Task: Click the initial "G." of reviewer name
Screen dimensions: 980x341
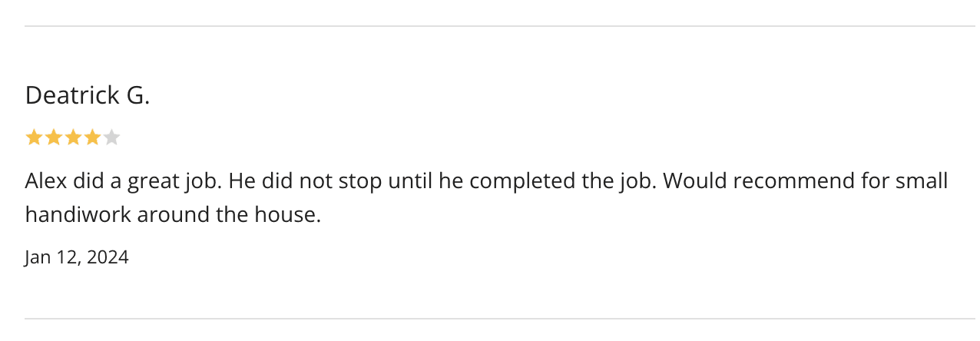Action: point(137,95)
